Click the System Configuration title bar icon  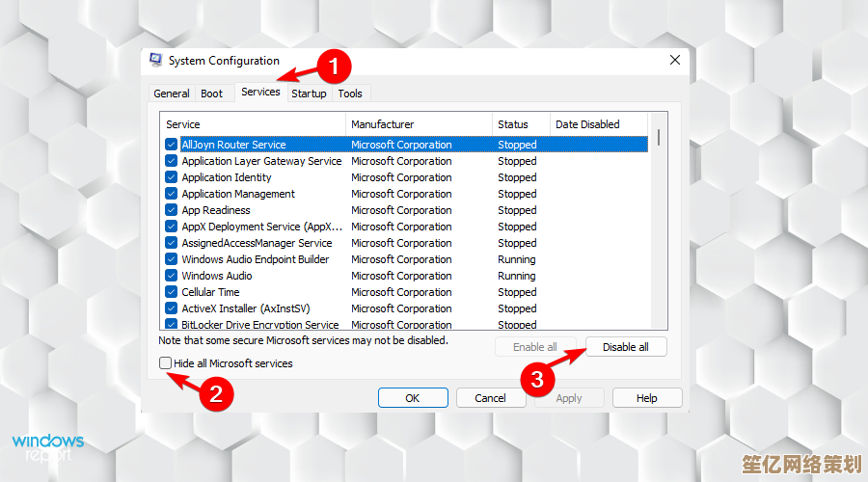156,61
